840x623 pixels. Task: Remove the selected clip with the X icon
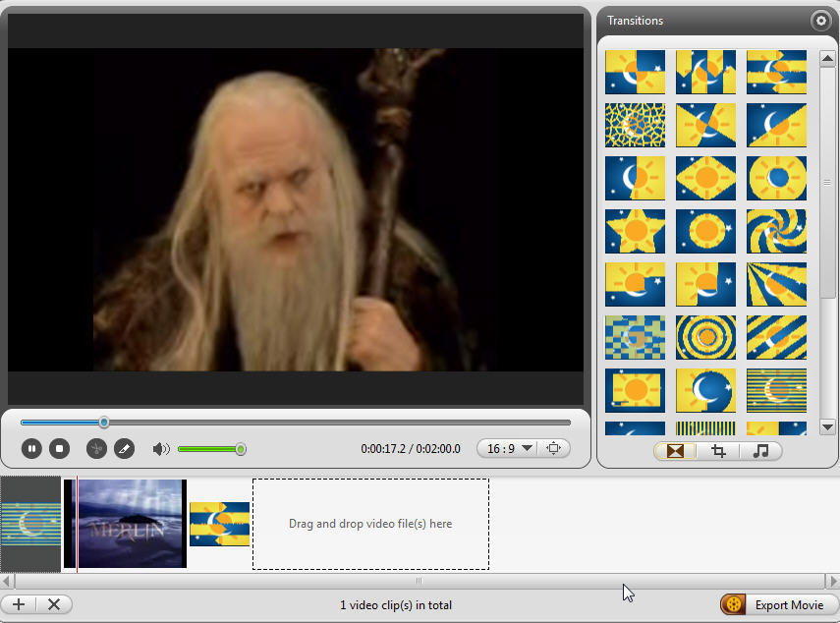coord(53,604)
